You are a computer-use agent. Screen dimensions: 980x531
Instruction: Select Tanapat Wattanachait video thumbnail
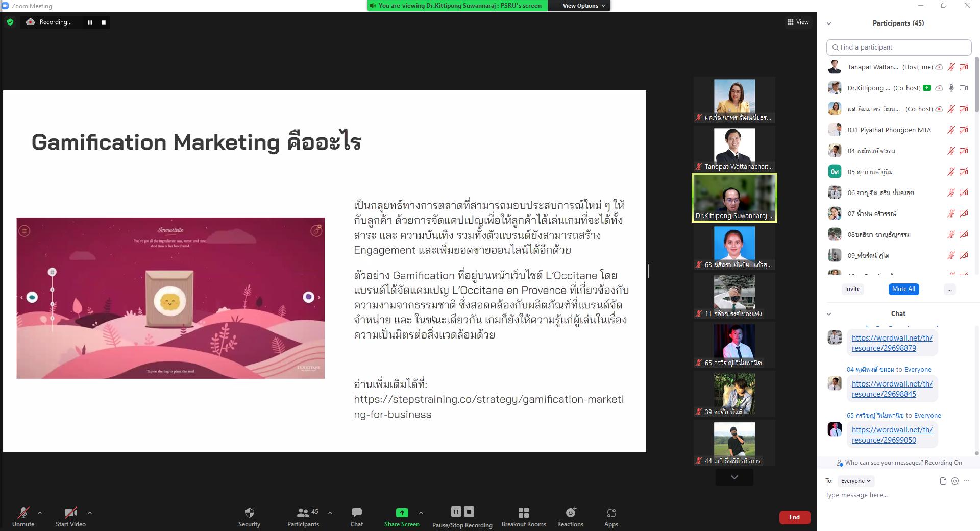734,149
